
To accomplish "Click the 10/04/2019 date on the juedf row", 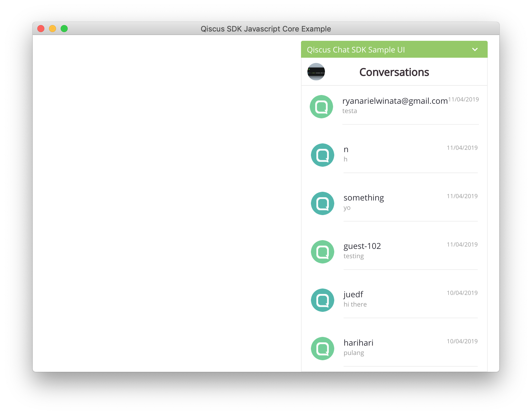I will coord(462,293).
